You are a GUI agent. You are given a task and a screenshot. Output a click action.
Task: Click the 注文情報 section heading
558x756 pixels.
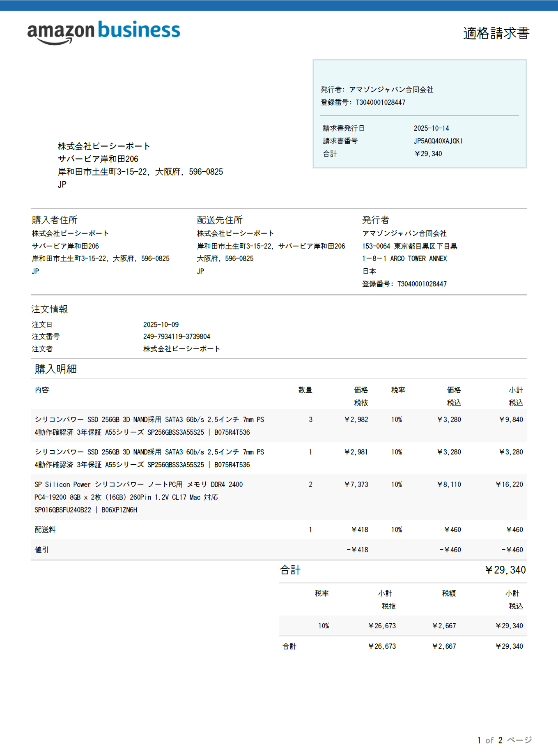click(x=50, y=309)
